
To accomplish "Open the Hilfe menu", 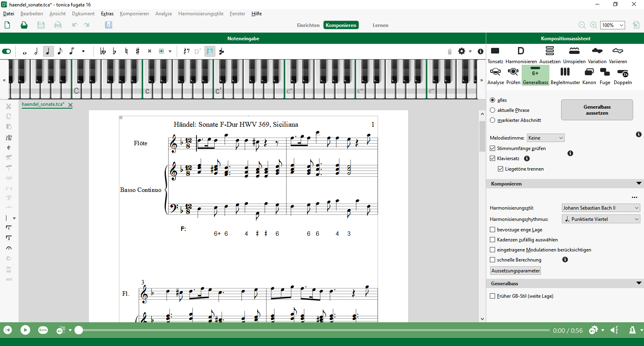I will coord(256,14).
